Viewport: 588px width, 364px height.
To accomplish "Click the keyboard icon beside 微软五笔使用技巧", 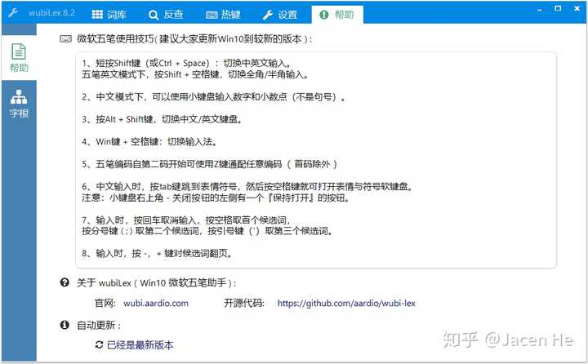I will 65,38.
